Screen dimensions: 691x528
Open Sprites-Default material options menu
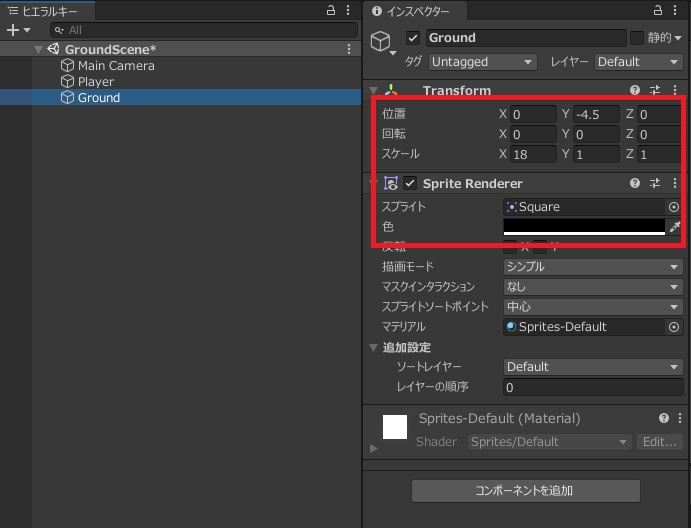(x=680, y=418)
